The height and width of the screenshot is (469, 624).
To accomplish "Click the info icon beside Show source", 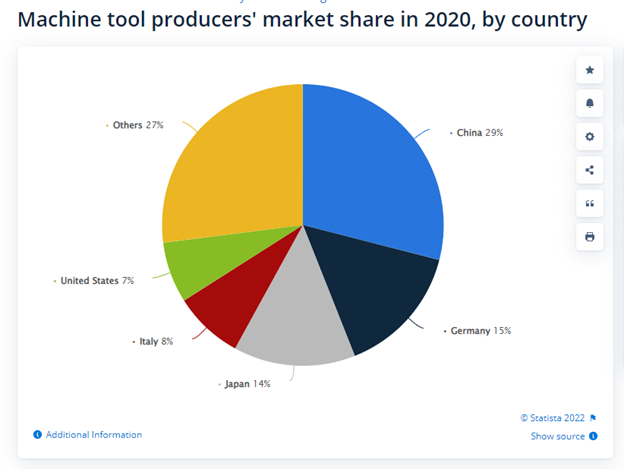I will pyautogui.click(x=593, y=436).
